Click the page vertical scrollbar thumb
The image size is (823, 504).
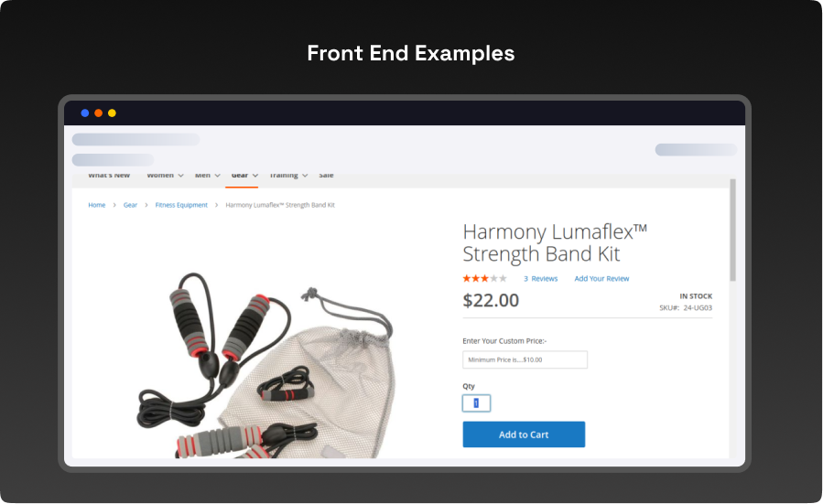732,230
